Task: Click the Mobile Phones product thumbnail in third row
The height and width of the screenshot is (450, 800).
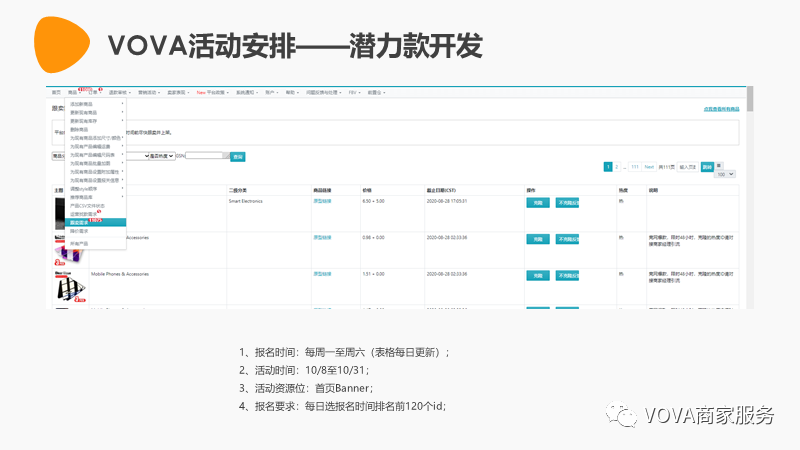Action: click(66, 286)
